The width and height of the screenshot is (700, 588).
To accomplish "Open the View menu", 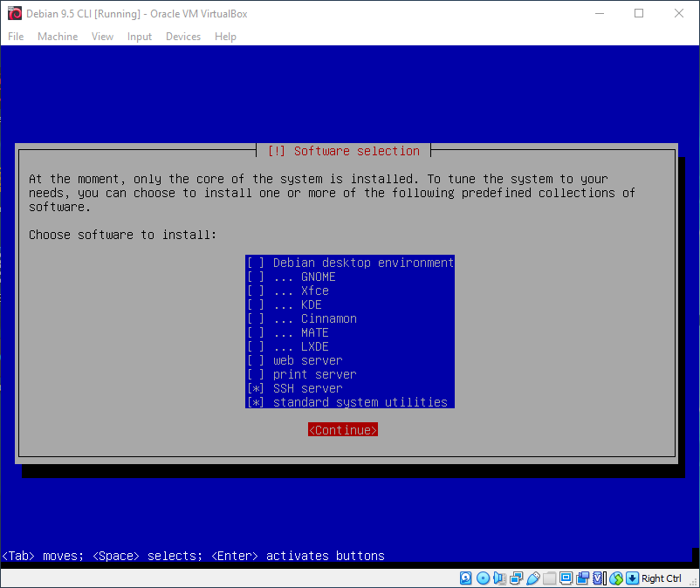I will click(x=102, y=37).
